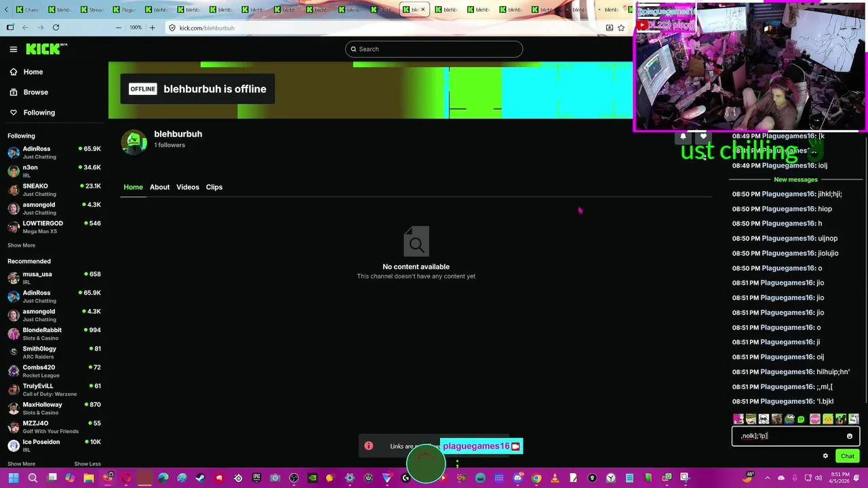Bookmark page with star icon
The image size is (868, 488).
pos(621,28)
